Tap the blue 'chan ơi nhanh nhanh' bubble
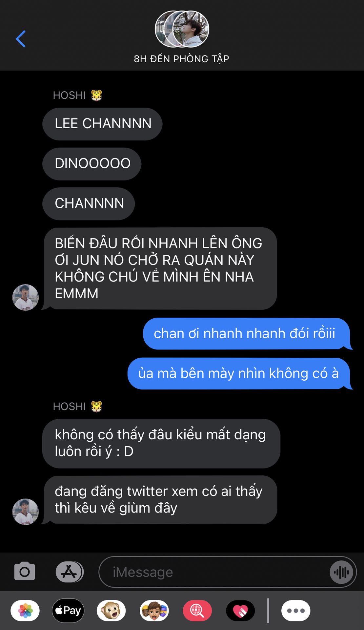 (247, 334)
